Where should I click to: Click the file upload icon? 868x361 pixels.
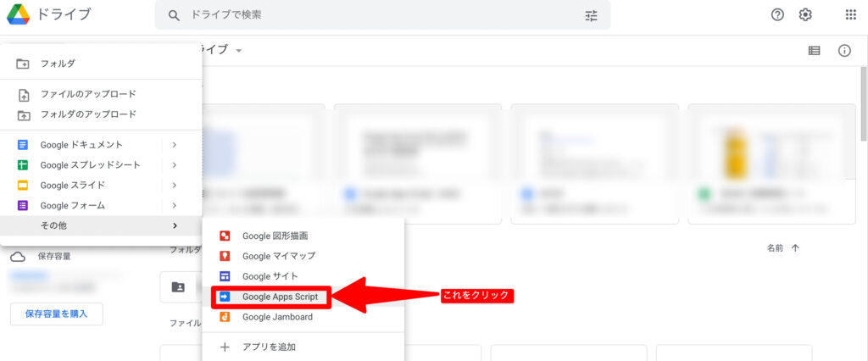point(23,95)
